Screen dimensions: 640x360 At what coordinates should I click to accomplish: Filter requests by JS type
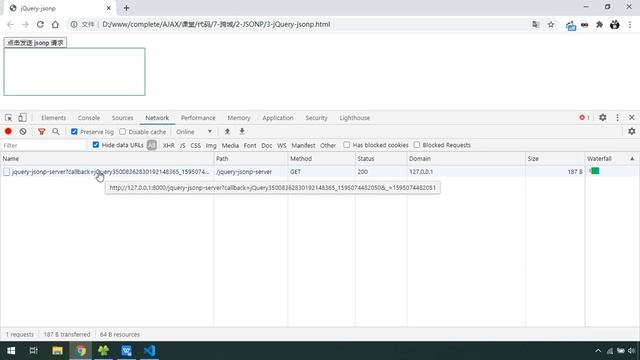coord(182,145)
